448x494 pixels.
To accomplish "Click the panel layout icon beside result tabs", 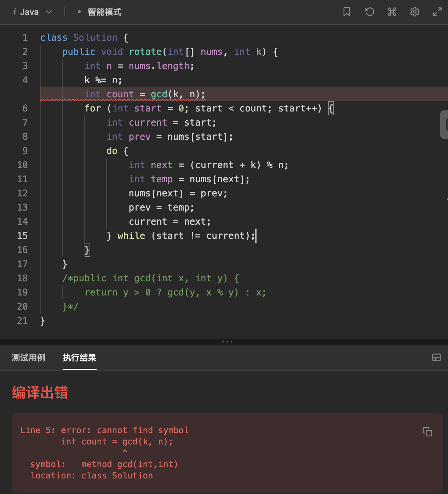I will pos(436,358).
